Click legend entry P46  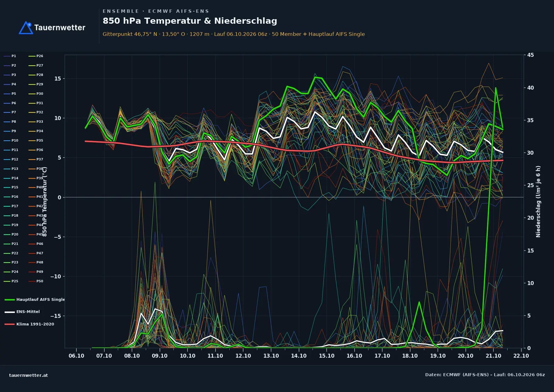(x=36, y=244)
